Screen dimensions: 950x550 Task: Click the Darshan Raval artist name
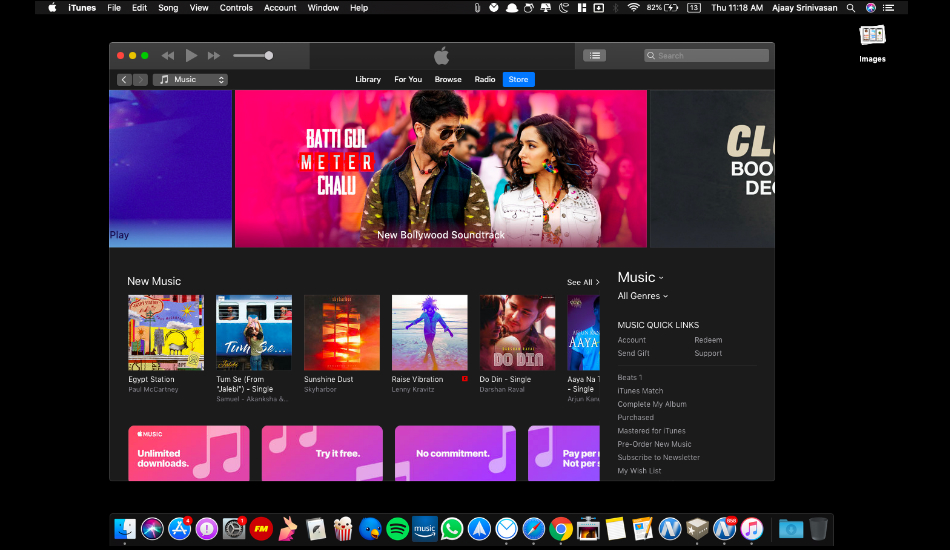[502, 389]
